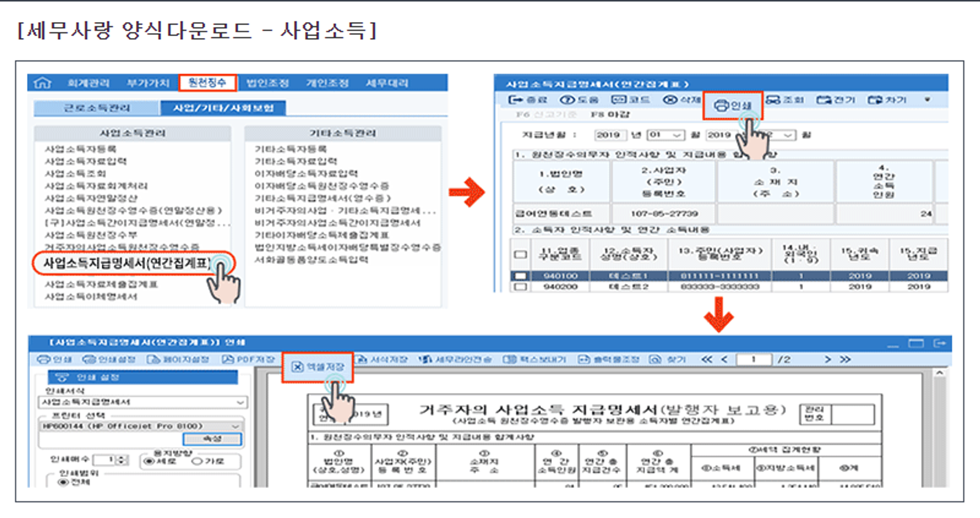Screen dimensions: 980x518
Task: Click the 종료 exit icon
Action: click(x=527, y=99)
